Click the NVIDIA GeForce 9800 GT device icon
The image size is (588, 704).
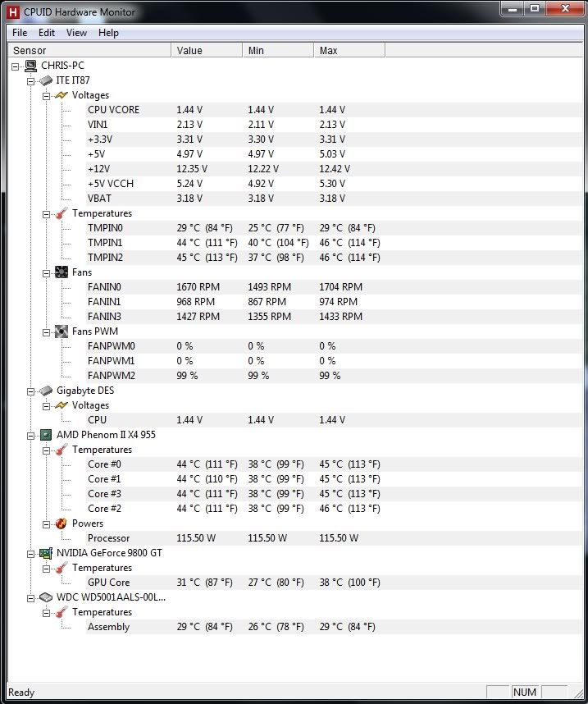click(x=45, y=553)
